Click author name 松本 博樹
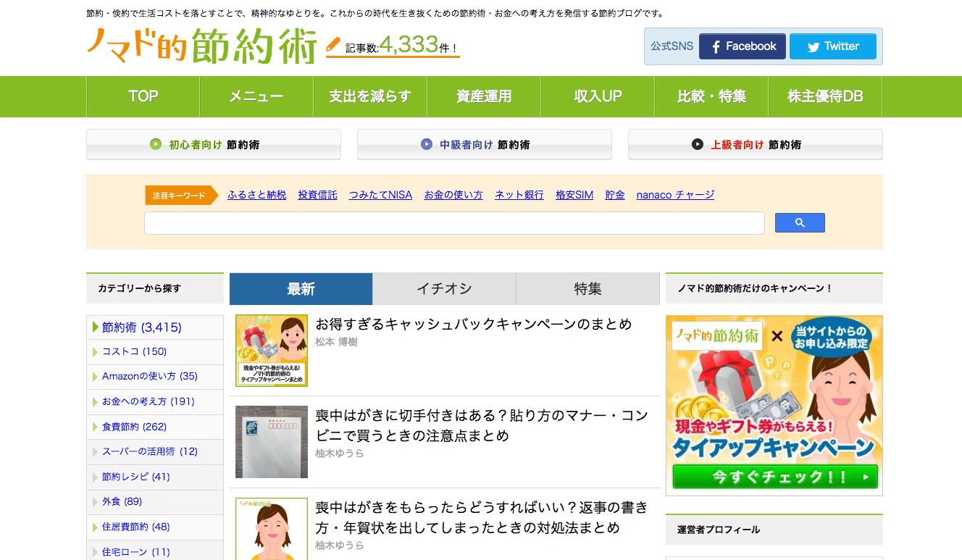The width and height of the screenshot is (962, 560). 336,342
